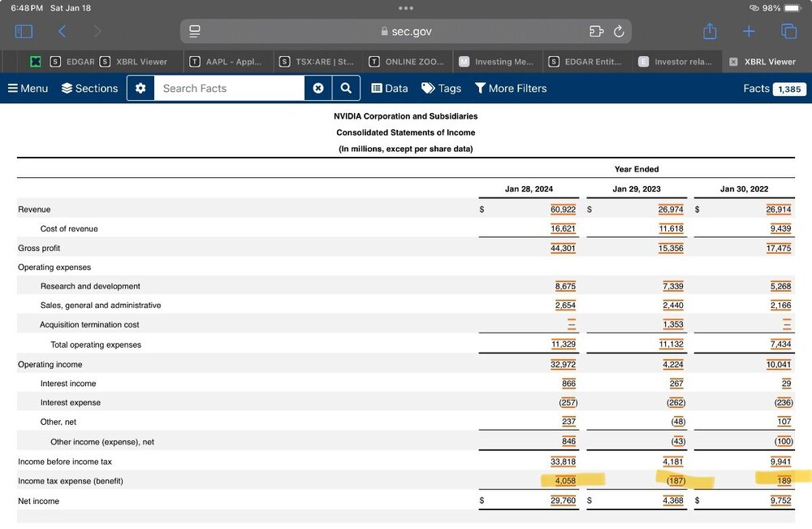
Task: Click Gross profit fact 15,356
Action: [x=671, y=248]
